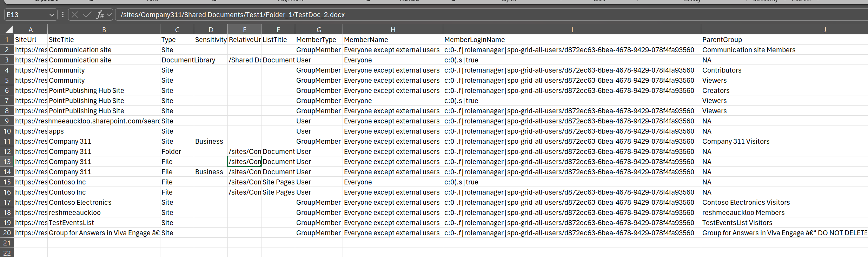Click the SiteUrl header cell
The height and width of the screenshot is (257, 868).
pyautogui.click(x=31, y=40)
